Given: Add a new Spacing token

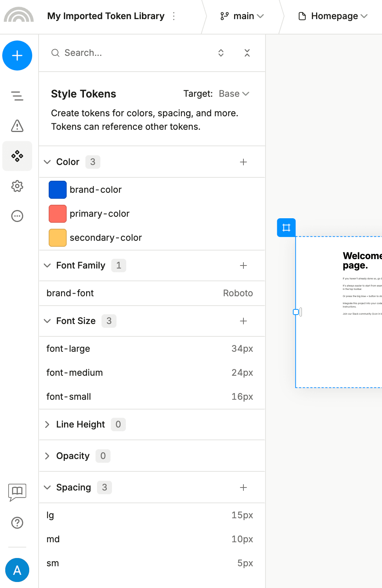Looking at the screenshot, I should tap(243, 487).
